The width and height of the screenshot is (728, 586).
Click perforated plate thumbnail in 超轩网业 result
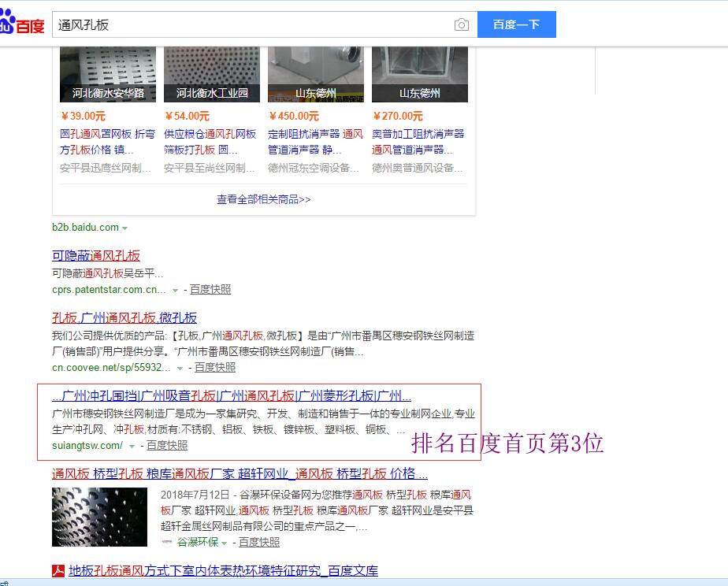[x=99, y=517]
